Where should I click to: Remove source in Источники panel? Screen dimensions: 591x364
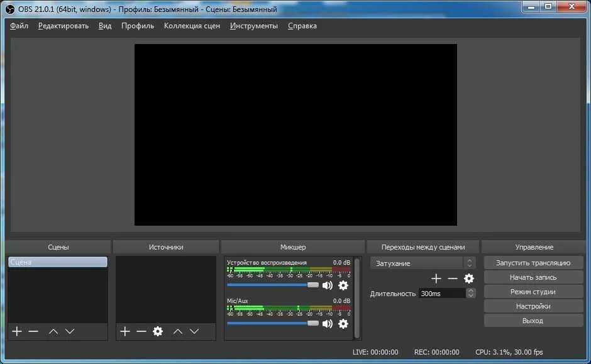[x=141, y=331]
